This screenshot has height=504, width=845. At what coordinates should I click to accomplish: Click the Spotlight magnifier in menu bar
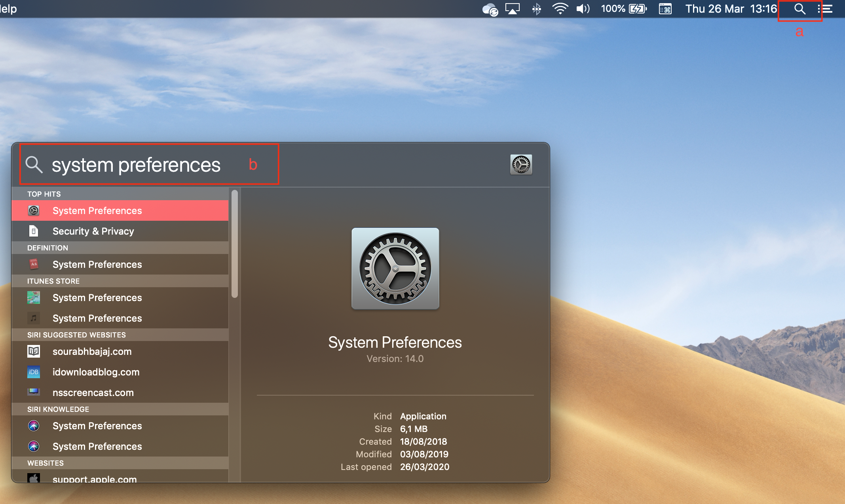[x=799, y=9]
